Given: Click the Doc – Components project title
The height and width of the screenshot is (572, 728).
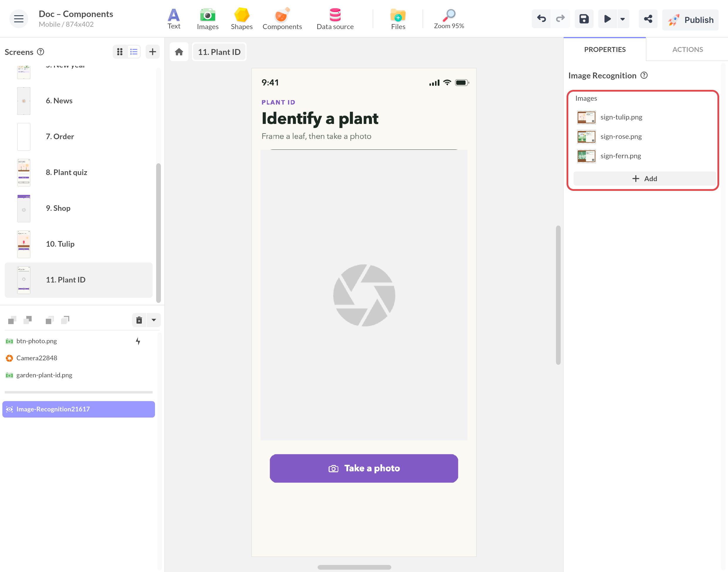Looking at the screenshot, I should coord(76,14).
